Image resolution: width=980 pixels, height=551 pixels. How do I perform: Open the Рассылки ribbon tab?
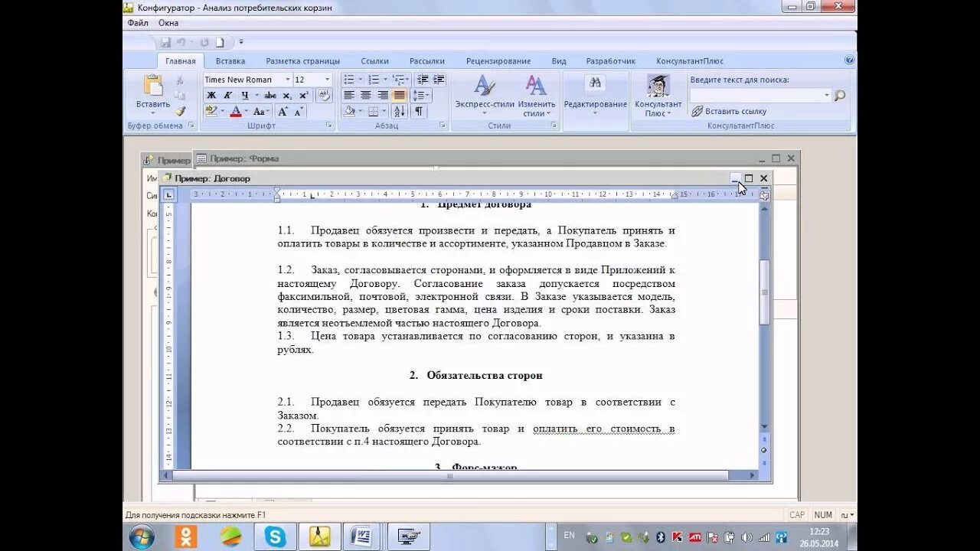coord(427,61)
